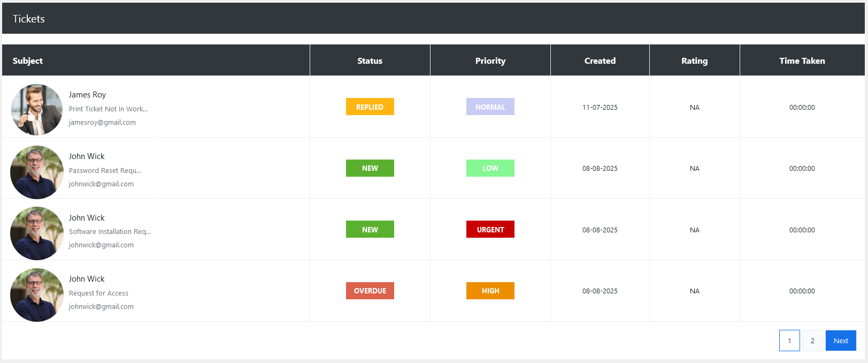868x363 pixels.
Task: Open the Request for Access ticket
Action: coord(98,293)
